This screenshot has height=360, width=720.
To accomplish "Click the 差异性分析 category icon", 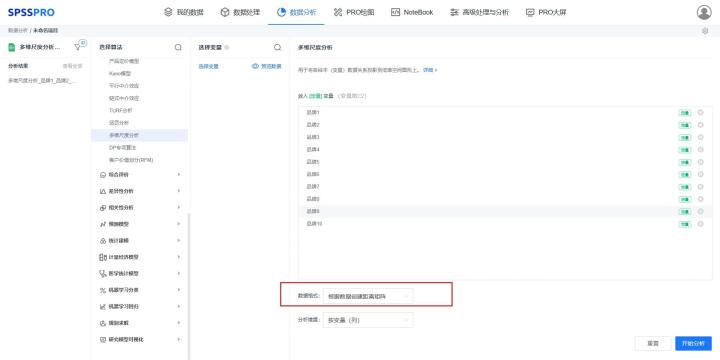I will [x=103, y=191].
